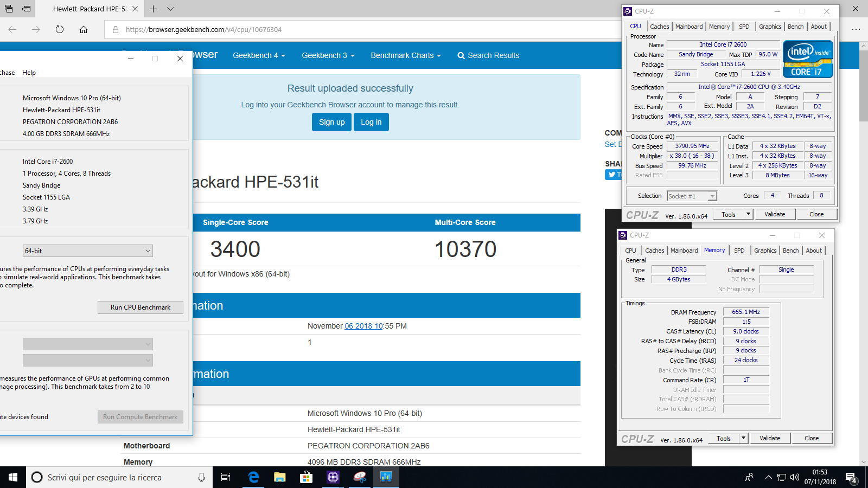Screen dimensions: 868x488
Task: Open the Help menu in Geekbench app
Action: pos(29,73)
